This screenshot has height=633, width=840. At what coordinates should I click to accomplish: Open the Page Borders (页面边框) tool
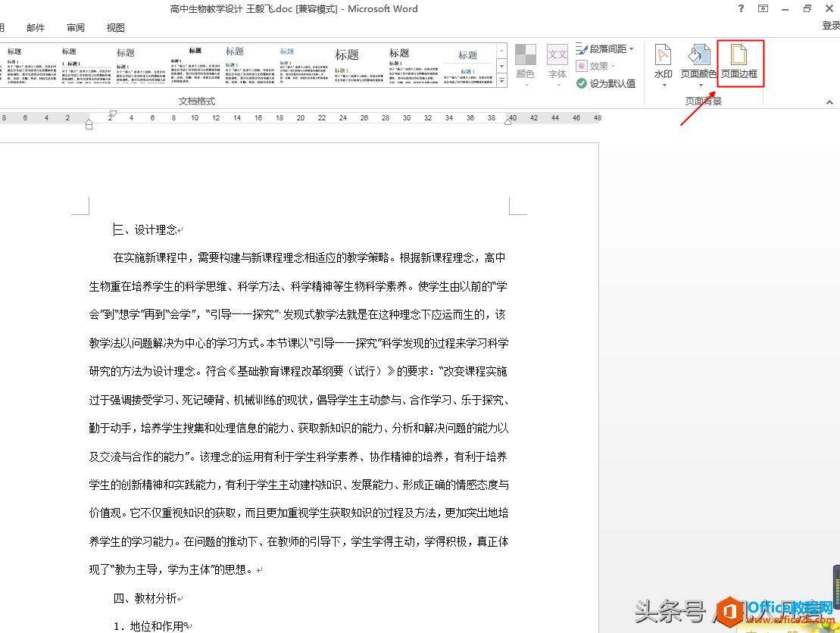click(739, 63)
